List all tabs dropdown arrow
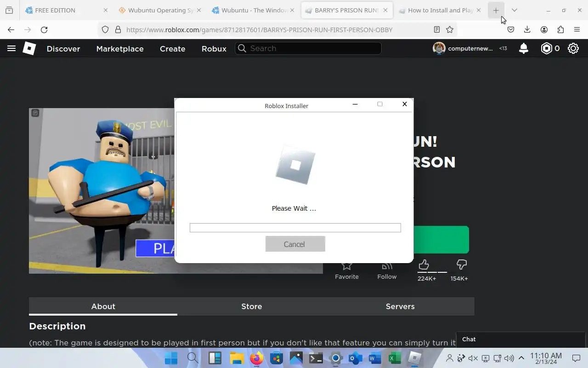588x368 pixels. pyautogui.click(x=514, y=10)
